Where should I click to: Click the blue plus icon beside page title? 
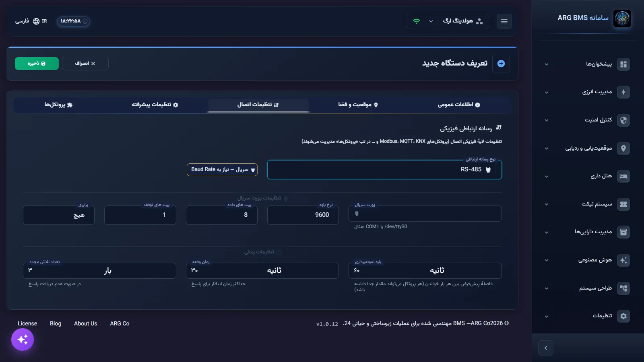(501, 64)
